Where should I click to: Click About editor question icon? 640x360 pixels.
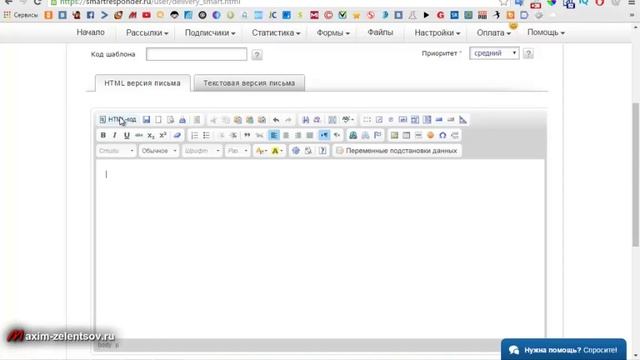(322, 151)
